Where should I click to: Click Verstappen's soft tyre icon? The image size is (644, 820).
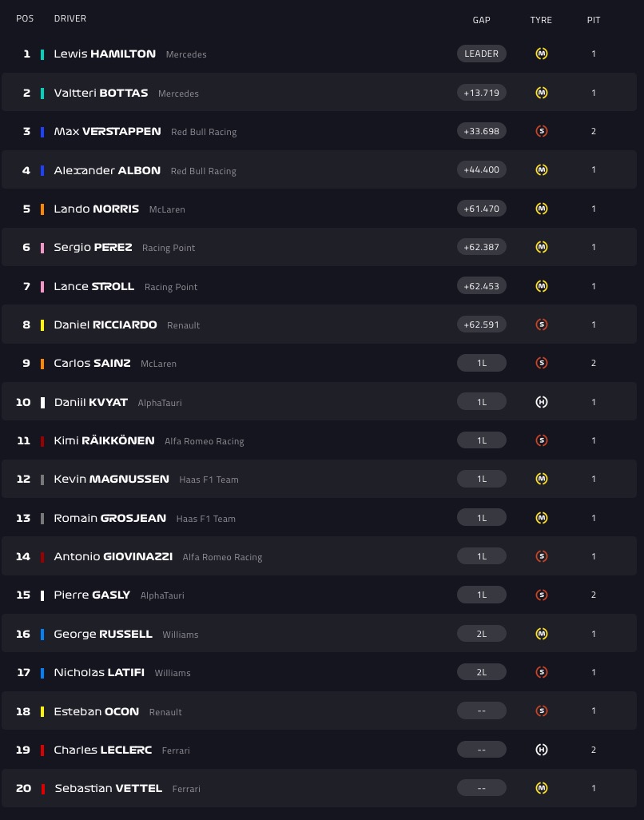tap(541, 131)
